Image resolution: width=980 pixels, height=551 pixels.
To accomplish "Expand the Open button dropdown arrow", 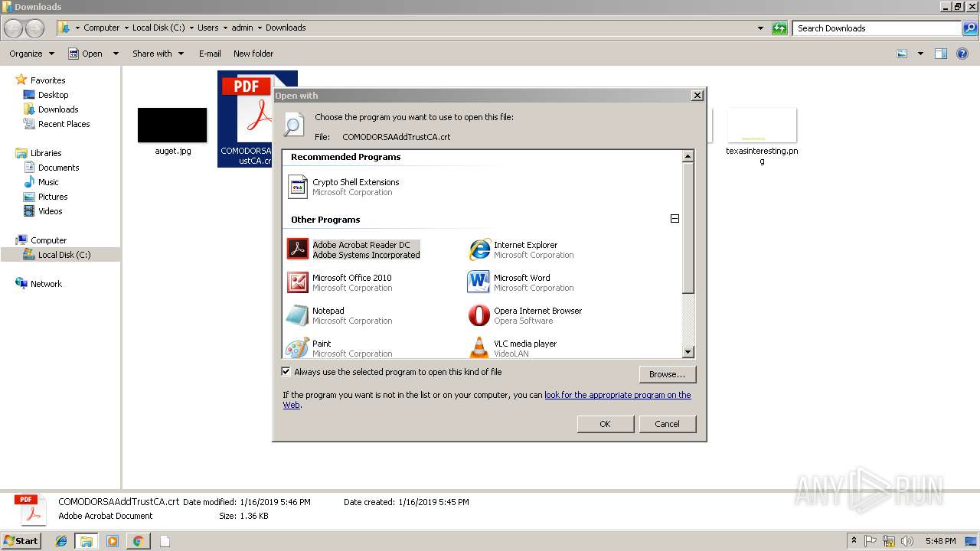I will [116, 54].
